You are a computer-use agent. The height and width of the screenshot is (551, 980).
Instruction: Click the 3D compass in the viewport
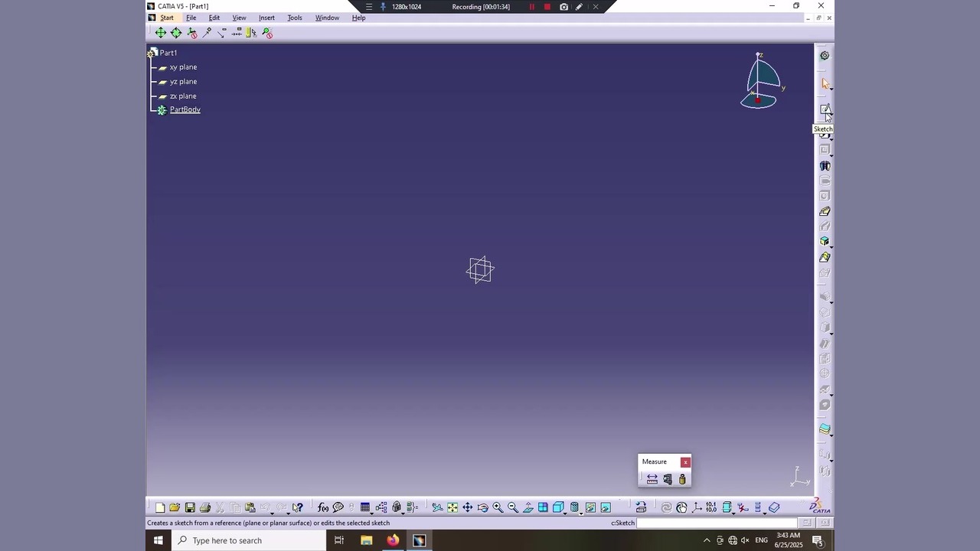(x=760, y=81)
